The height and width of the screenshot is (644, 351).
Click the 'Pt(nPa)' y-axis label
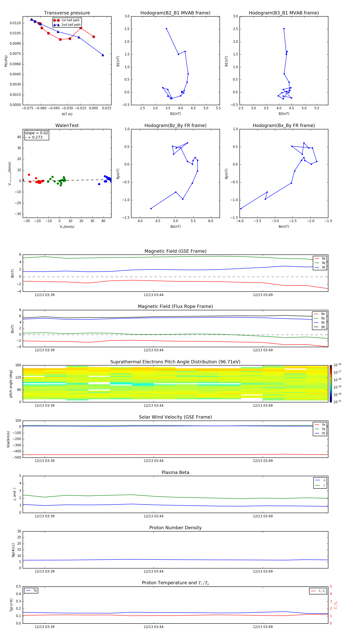tap(6, 61)
